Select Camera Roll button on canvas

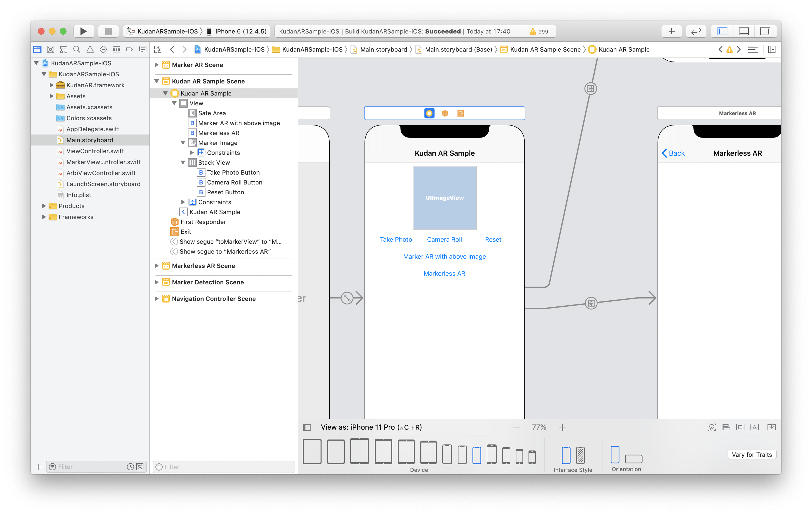click(x=444, y=239)
